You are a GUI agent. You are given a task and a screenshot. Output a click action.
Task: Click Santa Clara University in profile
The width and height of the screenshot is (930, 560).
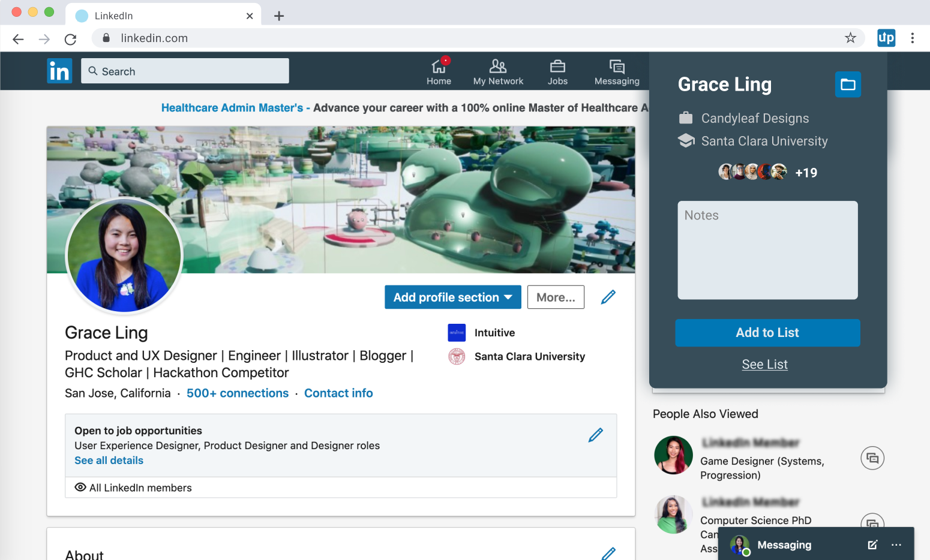pos(530,356)
